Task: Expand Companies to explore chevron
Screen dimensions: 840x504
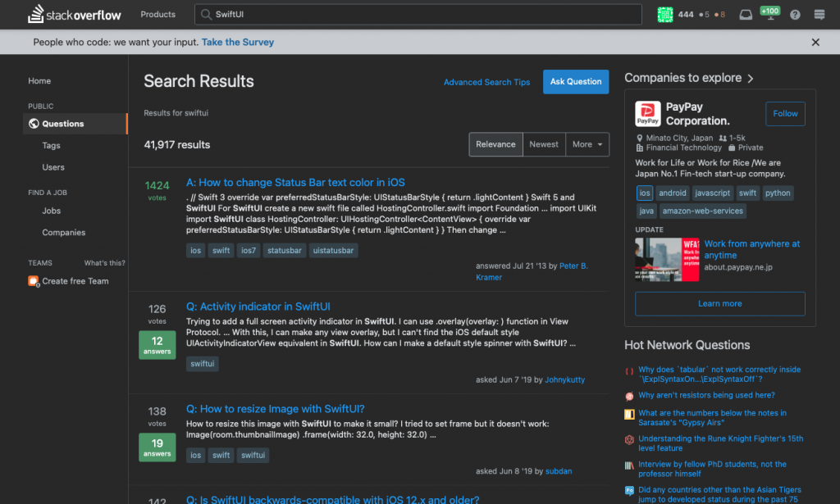Action: (x=751, y=79)
